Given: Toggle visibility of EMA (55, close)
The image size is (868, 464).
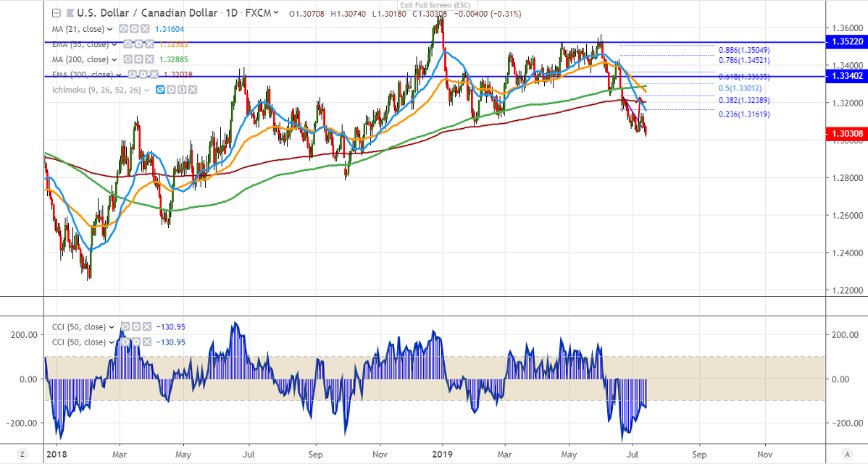Looking at the screenshot, I should coord(128,44).
